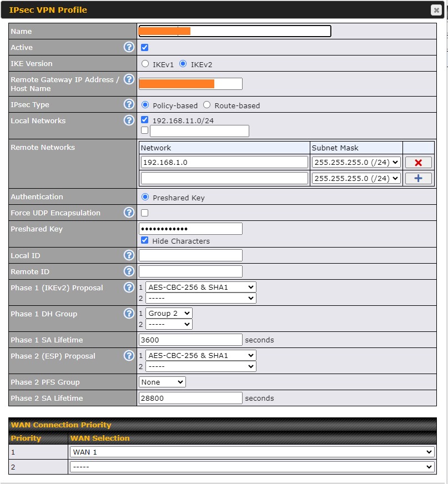
Task: Open help for Phase 2 (ESP) Proposal
Action: click(129, 356)
